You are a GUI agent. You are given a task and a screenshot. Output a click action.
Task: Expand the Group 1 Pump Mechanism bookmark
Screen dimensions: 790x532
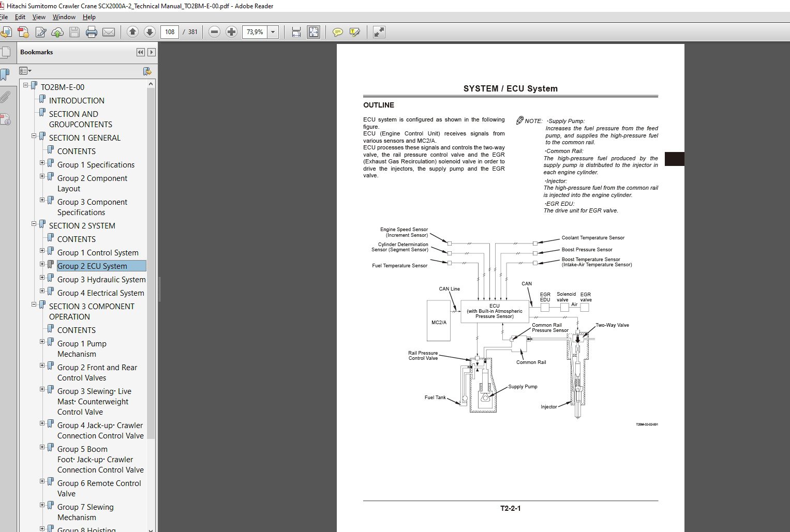(42, 342)
